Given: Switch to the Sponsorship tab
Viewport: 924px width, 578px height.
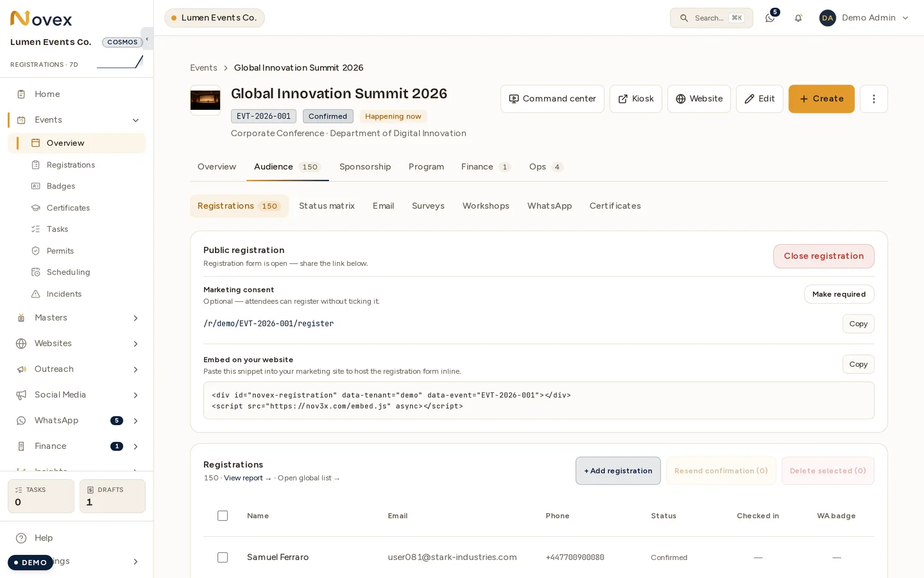Looking at the screenshot, I should (365, 167).
